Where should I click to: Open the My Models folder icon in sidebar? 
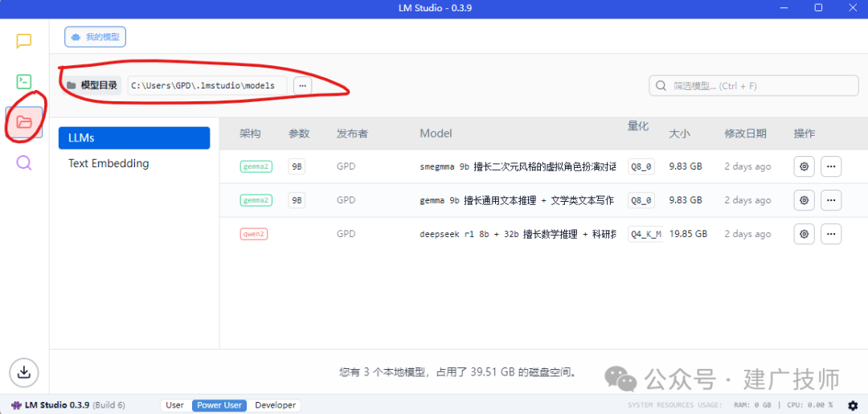click(x=24, y=121)
